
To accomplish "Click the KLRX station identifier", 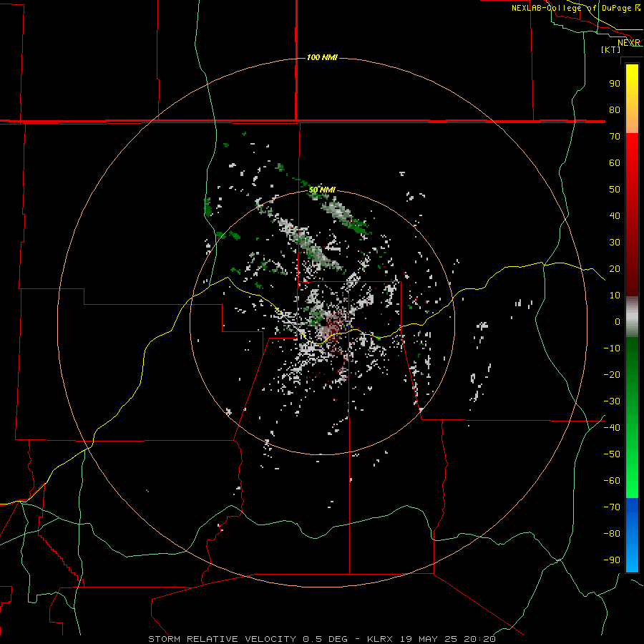I will coord(379,639).
